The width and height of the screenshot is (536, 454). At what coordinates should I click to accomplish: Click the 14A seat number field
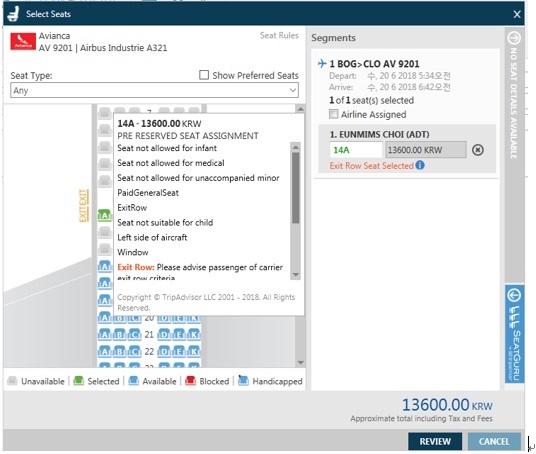[x=356, y=150]
